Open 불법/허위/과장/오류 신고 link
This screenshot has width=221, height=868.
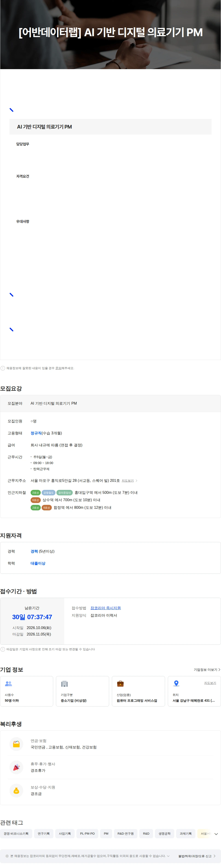tap(197, 856)
